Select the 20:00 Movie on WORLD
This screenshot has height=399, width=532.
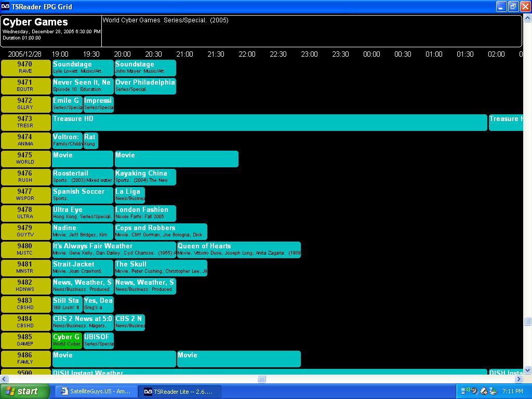177,159
